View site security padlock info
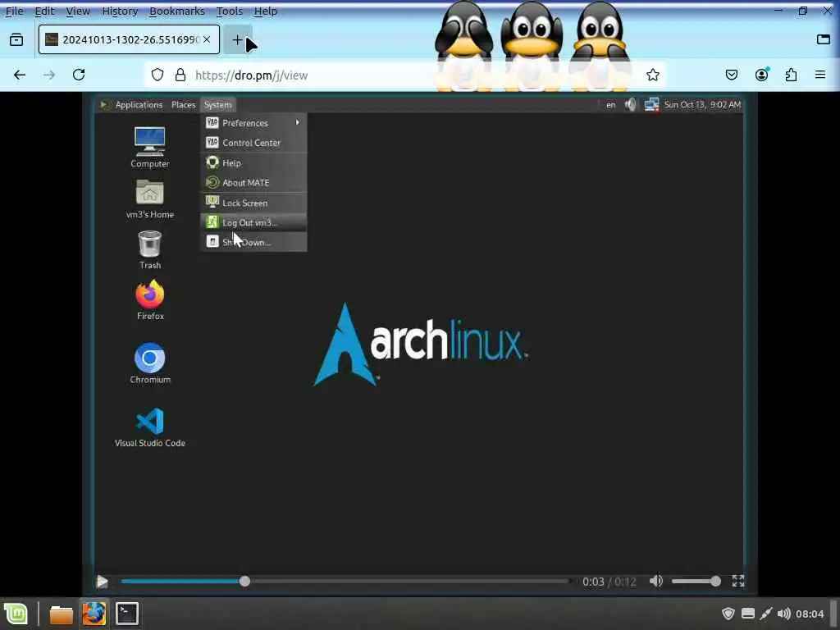This screenshot has width=840, height=630. click(x=180, y=75)
